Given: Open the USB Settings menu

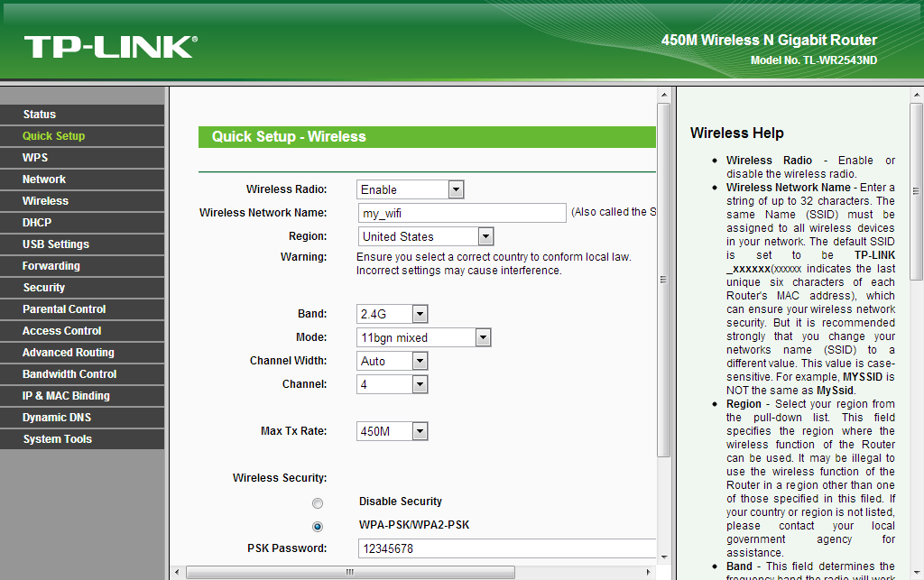Looking at the screenshot, I should (x=55, y=244).
